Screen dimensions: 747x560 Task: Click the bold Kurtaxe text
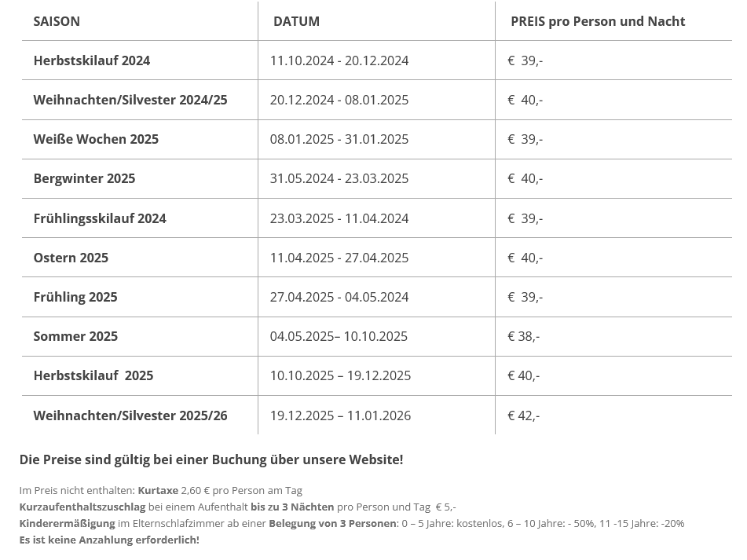click(158, 490)
